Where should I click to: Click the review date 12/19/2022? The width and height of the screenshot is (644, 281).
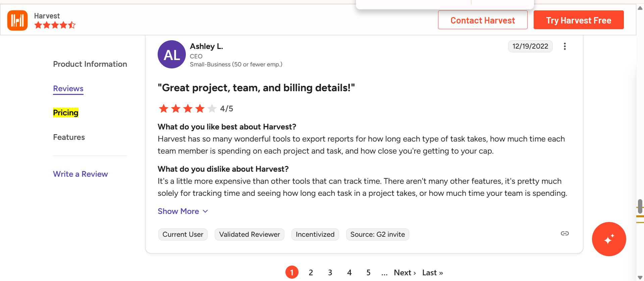(x=530, y=46)
